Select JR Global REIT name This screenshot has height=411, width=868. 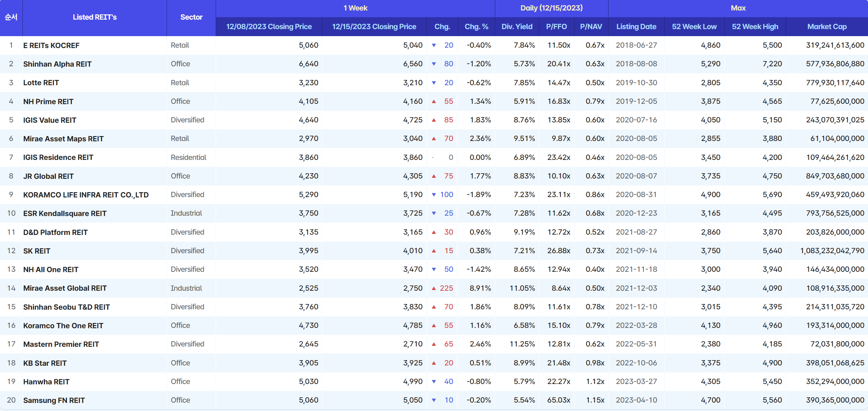tap(48, 176)
